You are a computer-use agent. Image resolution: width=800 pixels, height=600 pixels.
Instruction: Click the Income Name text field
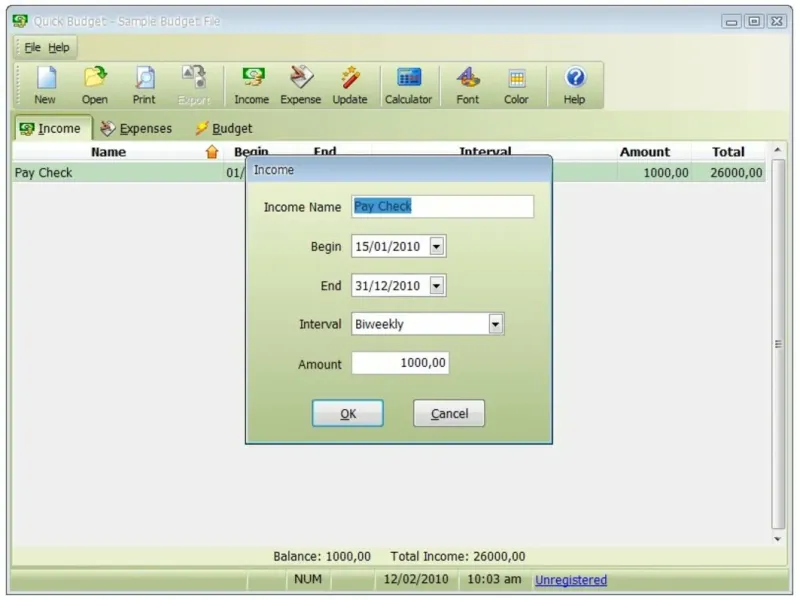[x=443, y=207]
